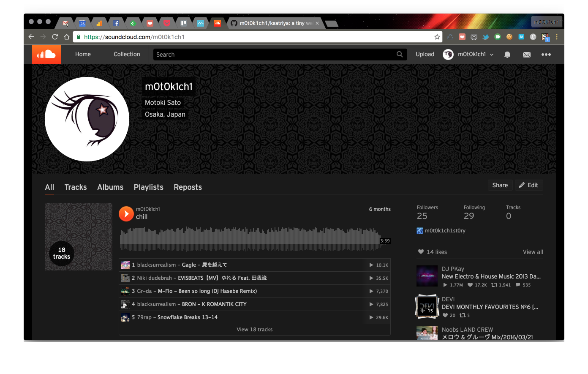This screenshot has height=374, width=588.
Task: Open the notifications bell
Action: (507, 55)
